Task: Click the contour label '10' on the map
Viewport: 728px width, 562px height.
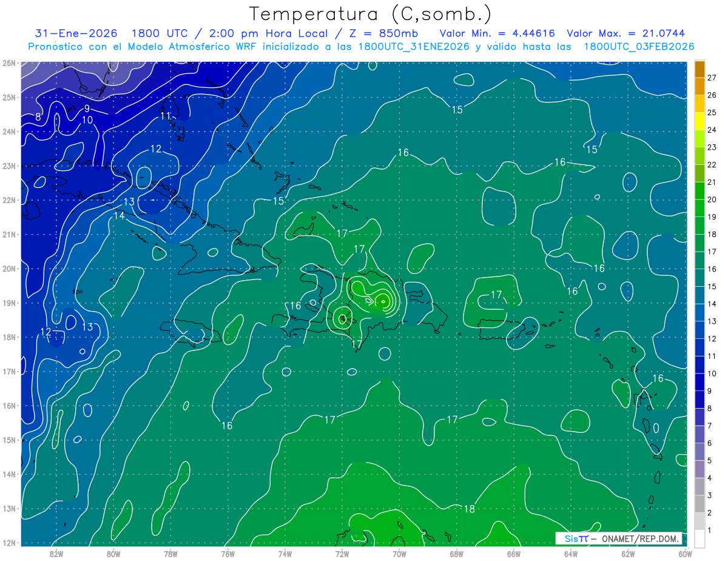Action: [x=87, y=120]
